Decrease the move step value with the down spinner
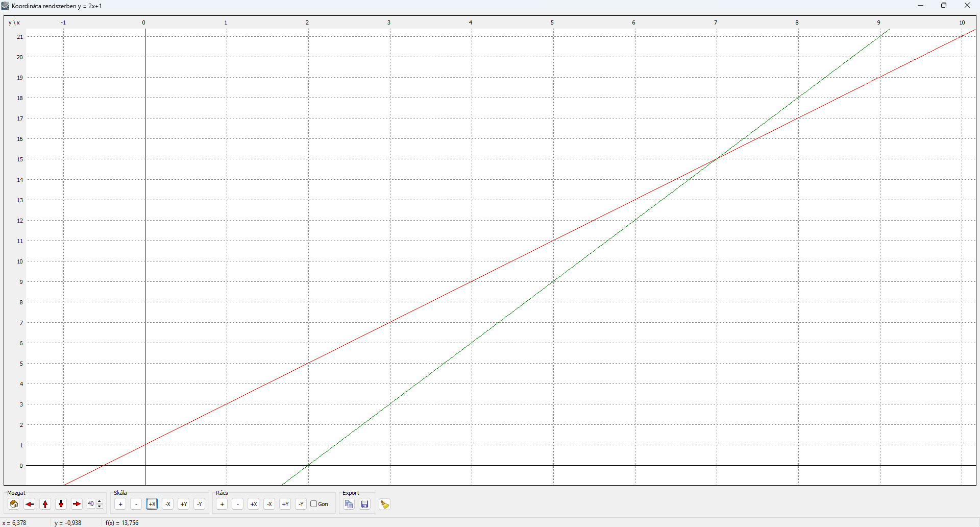 pos(100,507)
